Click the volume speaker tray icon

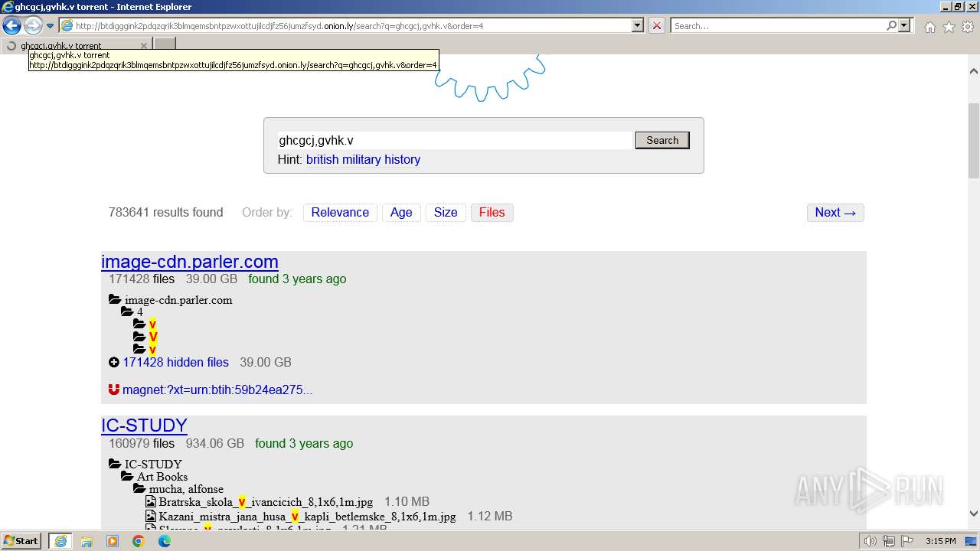pyautogui.click(x=871, y=541)
